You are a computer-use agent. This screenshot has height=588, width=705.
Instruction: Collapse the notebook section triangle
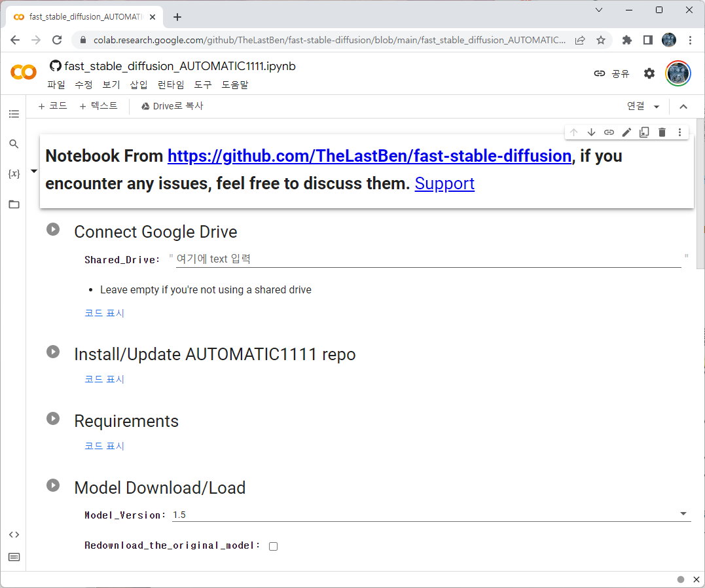coord(34,171)
